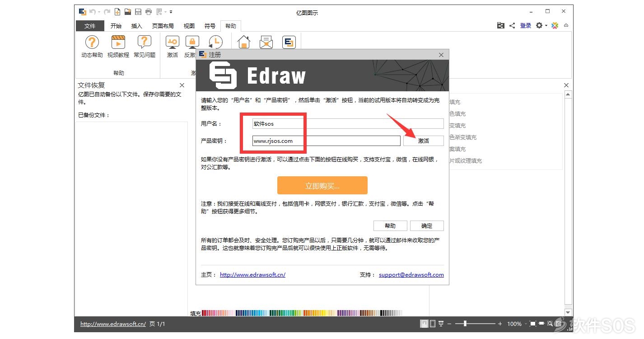Viewport: 644px width, 339px height.
Task: Click the colorful Edraw app icon
Action: (555, 26)
